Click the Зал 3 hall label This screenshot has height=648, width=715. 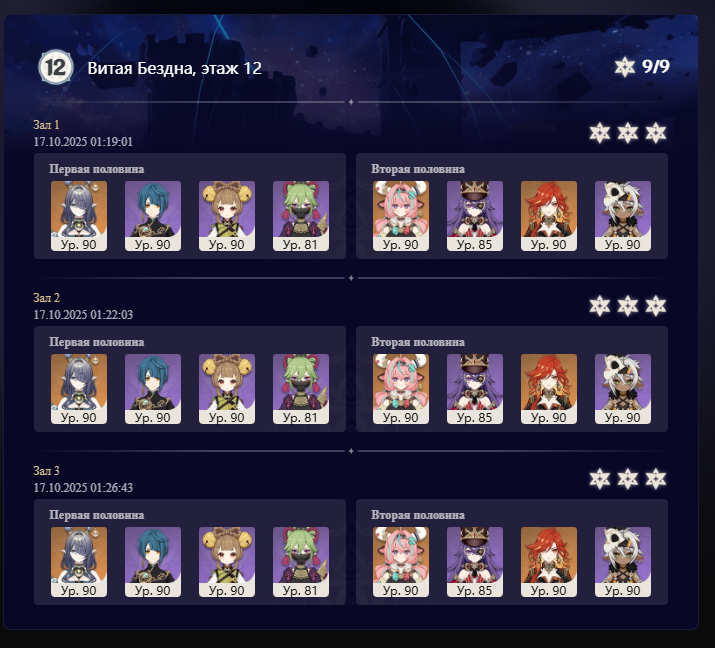pos(47,471)
